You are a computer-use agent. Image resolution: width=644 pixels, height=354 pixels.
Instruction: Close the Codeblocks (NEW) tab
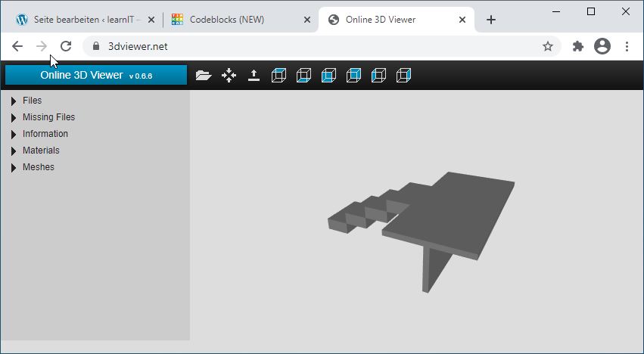coord(306,20)
